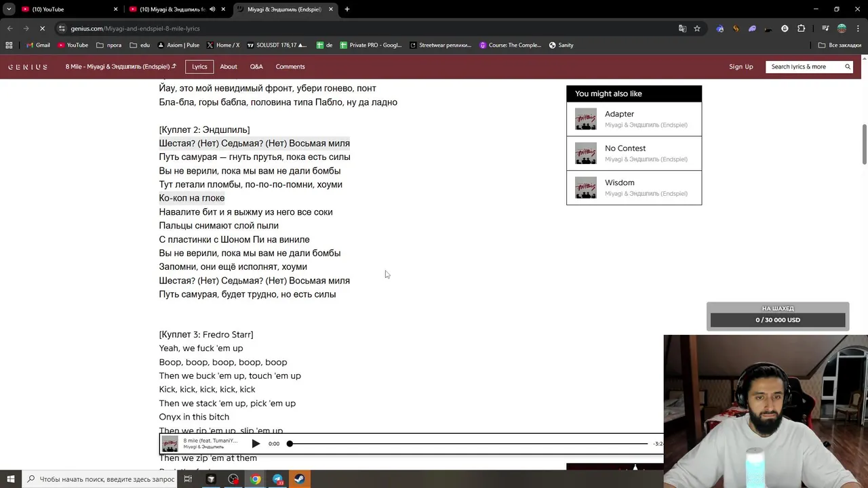Click the Adapter album thumbnail
This screenshot has width=868, height=488.
point(586,119)
